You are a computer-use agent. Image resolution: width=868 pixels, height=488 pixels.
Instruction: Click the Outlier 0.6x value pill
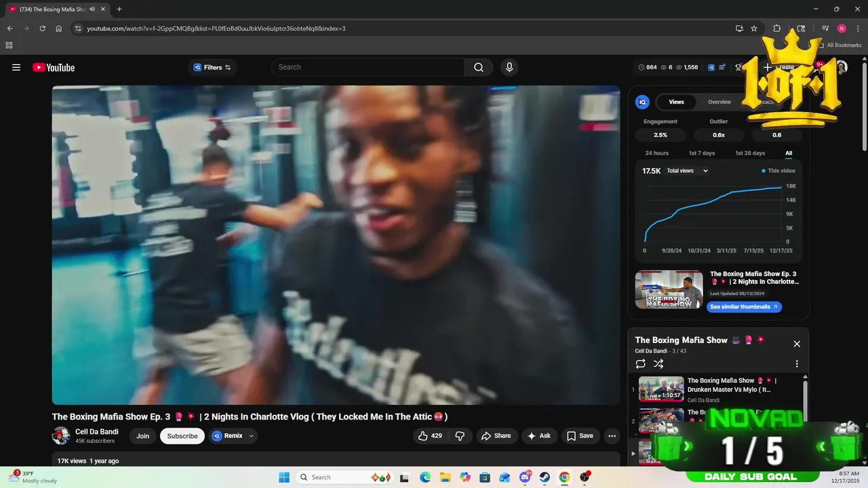[x=719, y=135]
